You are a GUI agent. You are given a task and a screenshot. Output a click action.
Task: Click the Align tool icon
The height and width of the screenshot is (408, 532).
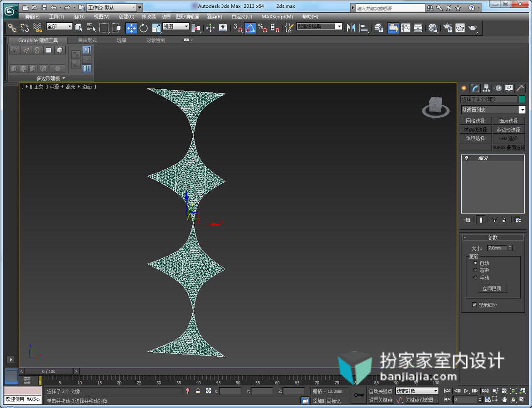tap(364, 28)
